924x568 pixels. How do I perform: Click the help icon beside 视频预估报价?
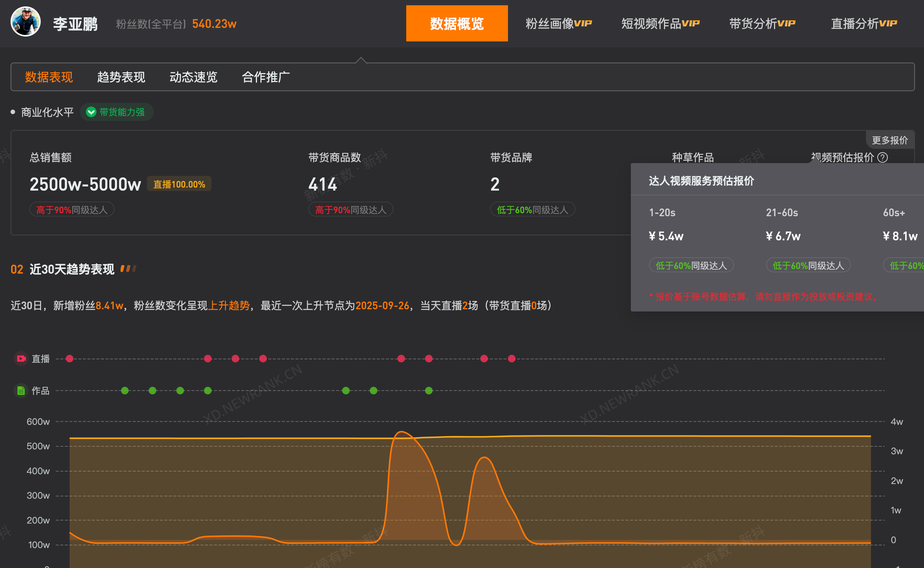[883, 158]
